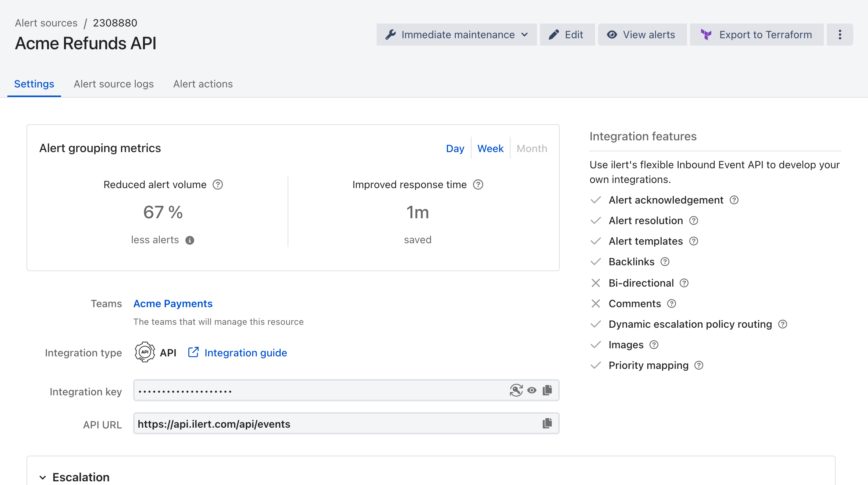Click the Integration key field
Viewport: 868px width, 485px height.
pyautogui.click(x=346, y=390)
